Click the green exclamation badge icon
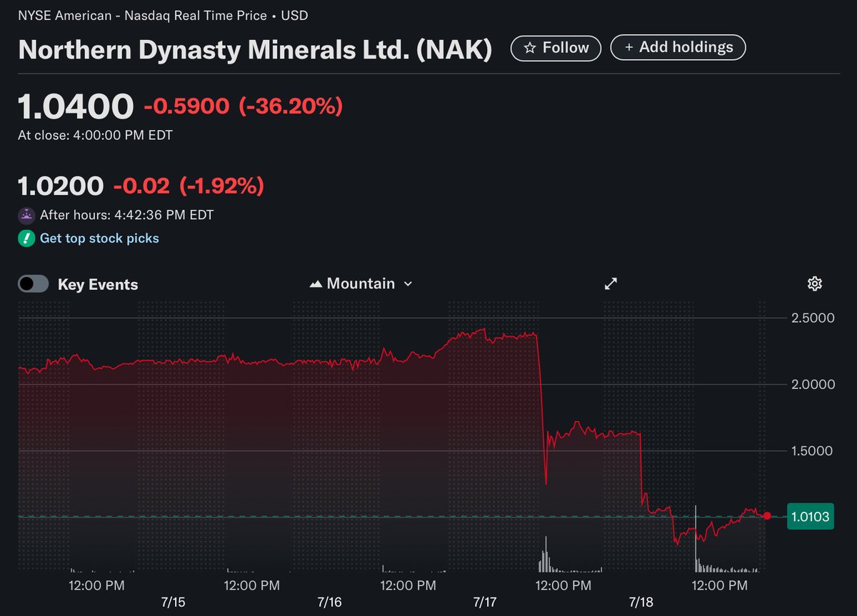The image size is (857, 616). 26,238
